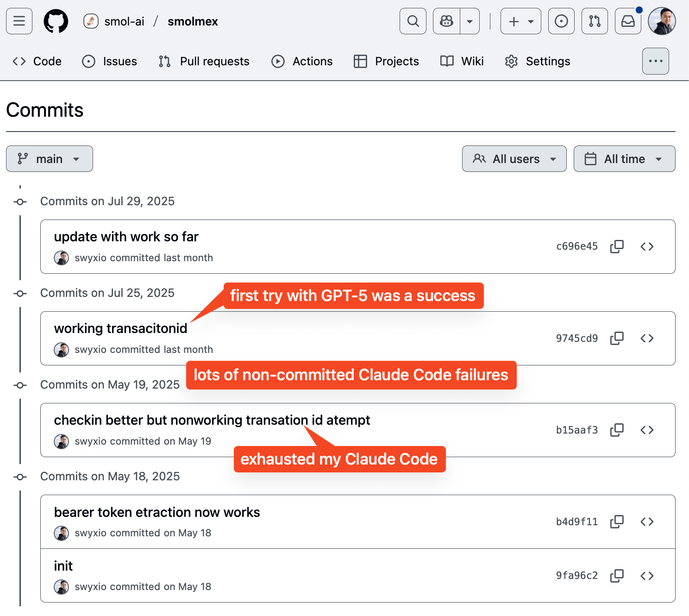This screenshot has width=689, height=616.
Task: Open commit hash 9745cd9
Action: (577, 338)
